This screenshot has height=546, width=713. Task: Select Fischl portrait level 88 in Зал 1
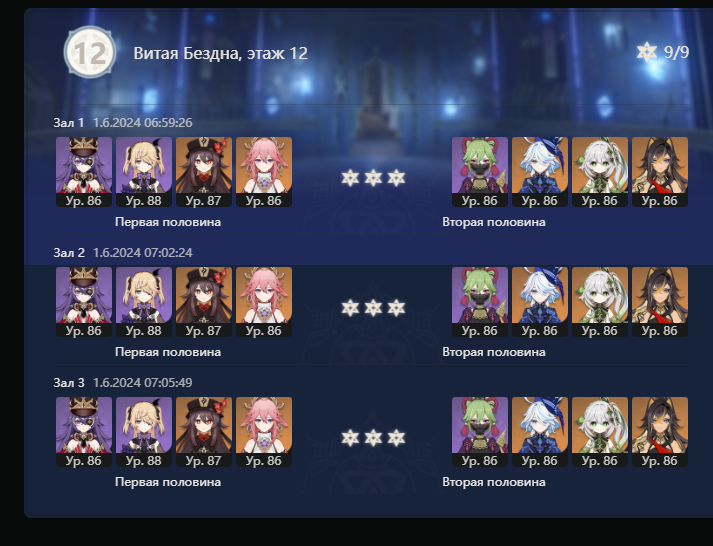pos(144,172)
